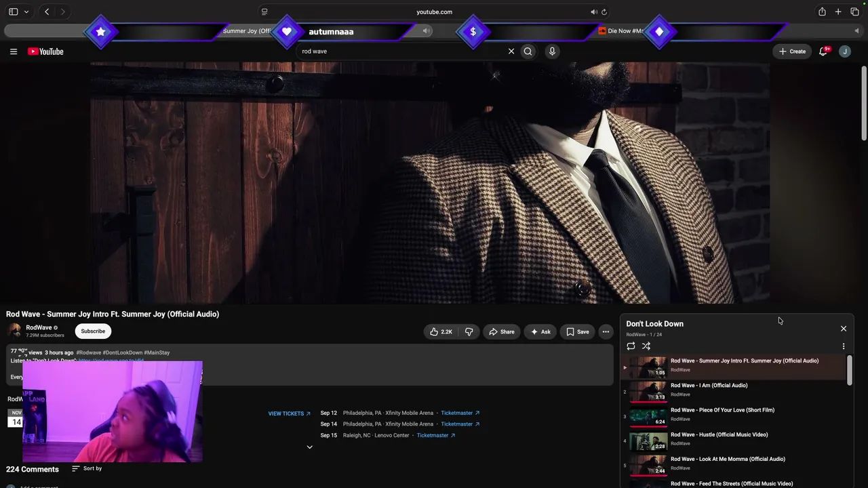Run the search with the magnifier button
This screenshot has height=488, width=868.
tap(528, 52)
